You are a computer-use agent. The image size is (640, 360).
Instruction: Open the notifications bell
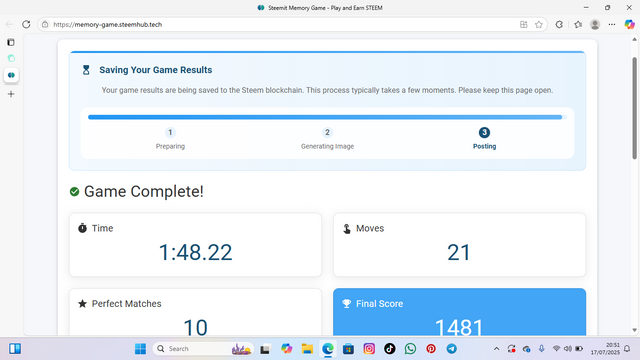[627, 349]
